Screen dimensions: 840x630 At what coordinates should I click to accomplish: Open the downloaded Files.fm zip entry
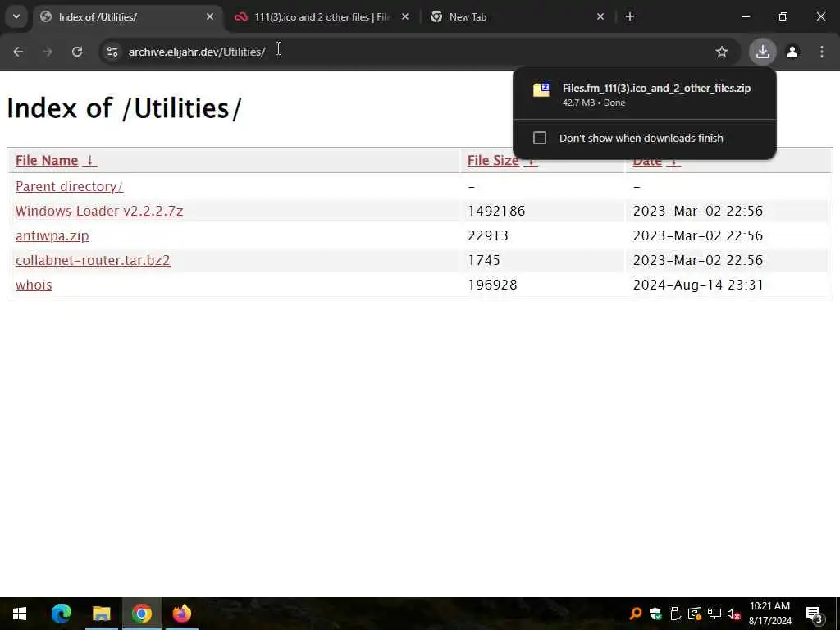tap(644, 94)
